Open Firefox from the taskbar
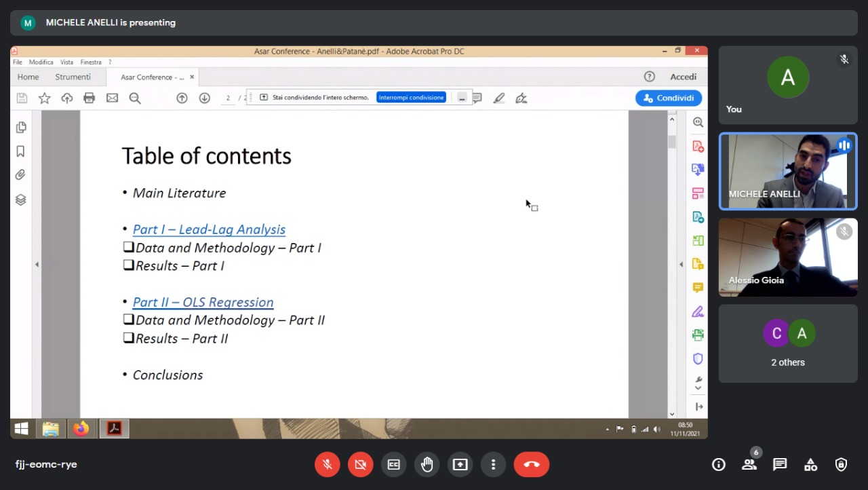The height and width of the screenshot is (490, 868). [x=81, y=429]
